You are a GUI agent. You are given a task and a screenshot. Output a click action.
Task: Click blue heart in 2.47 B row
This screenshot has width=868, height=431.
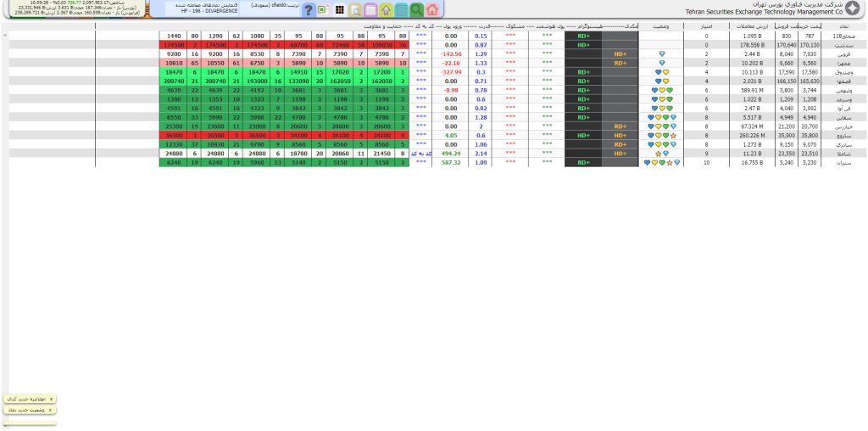pyautogui.click(x=654, y=108)
